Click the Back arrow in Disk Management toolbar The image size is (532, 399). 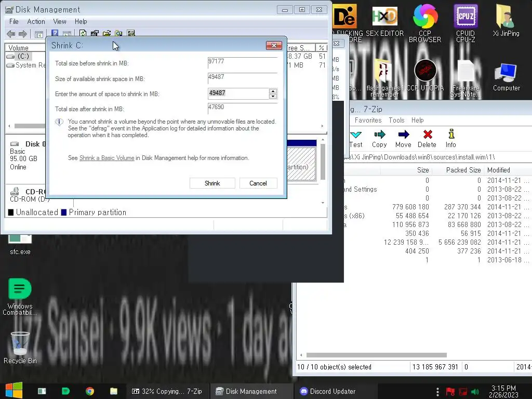tap(11, 34)
